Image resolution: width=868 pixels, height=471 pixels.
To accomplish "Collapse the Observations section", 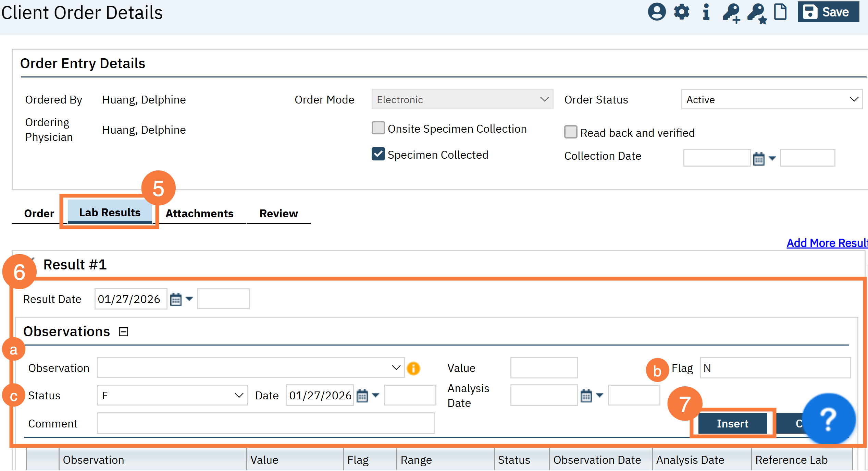I will tap(123, 332).
